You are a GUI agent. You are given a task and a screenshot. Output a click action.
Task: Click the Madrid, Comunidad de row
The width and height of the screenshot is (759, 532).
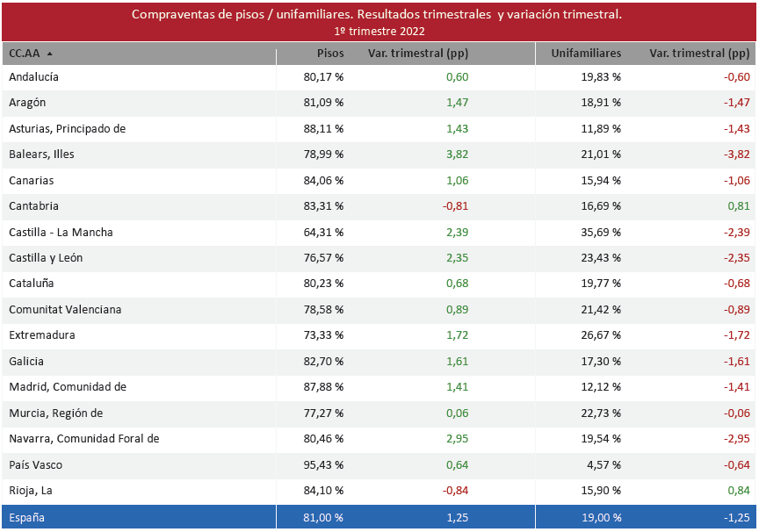[x=68, y=387]
